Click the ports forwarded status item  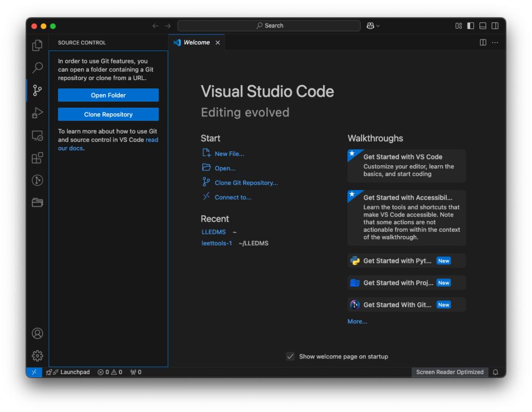tap(136, 373)
